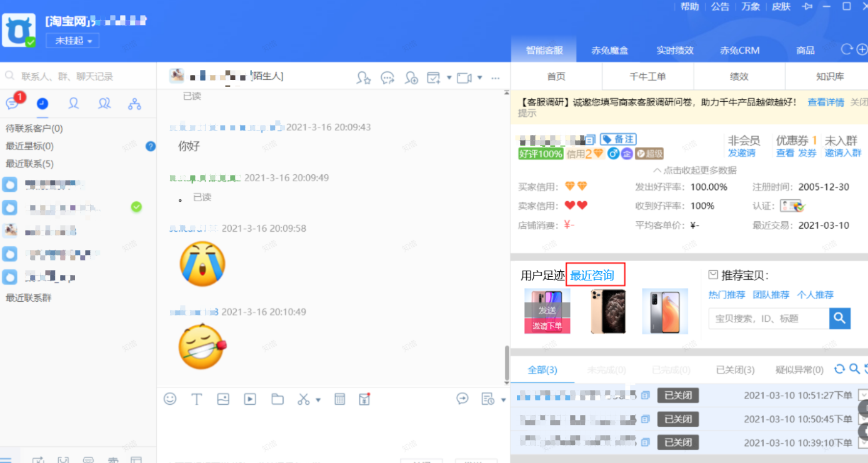Click the emoji smiley icon in chat toolbar
This screenshot has width=868, height=463.
click(x=170, y=399)
